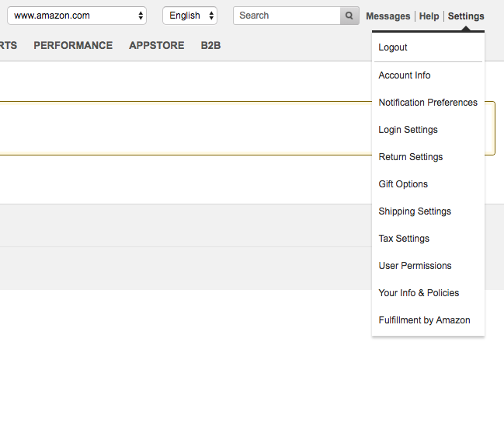Choose Account Info in the dropdown
Image resolution: width=504 pixels, height=426 pixels.
[x=405, y=75]
